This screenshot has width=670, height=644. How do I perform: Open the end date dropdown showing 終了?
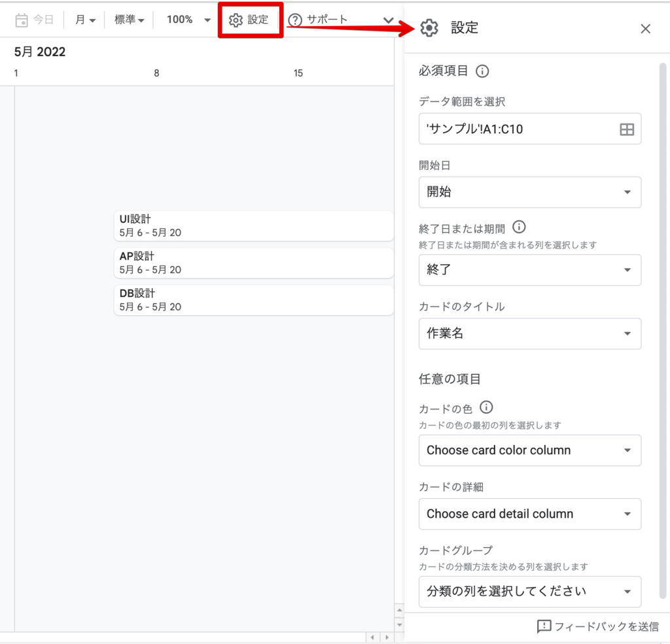tap(530, 270)
